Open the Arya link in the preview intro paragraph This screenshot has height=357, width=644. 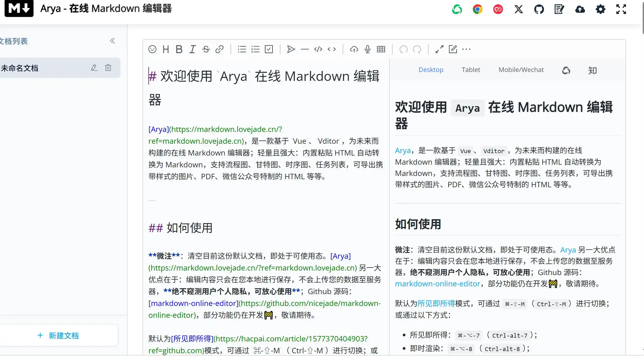point(403,150)
